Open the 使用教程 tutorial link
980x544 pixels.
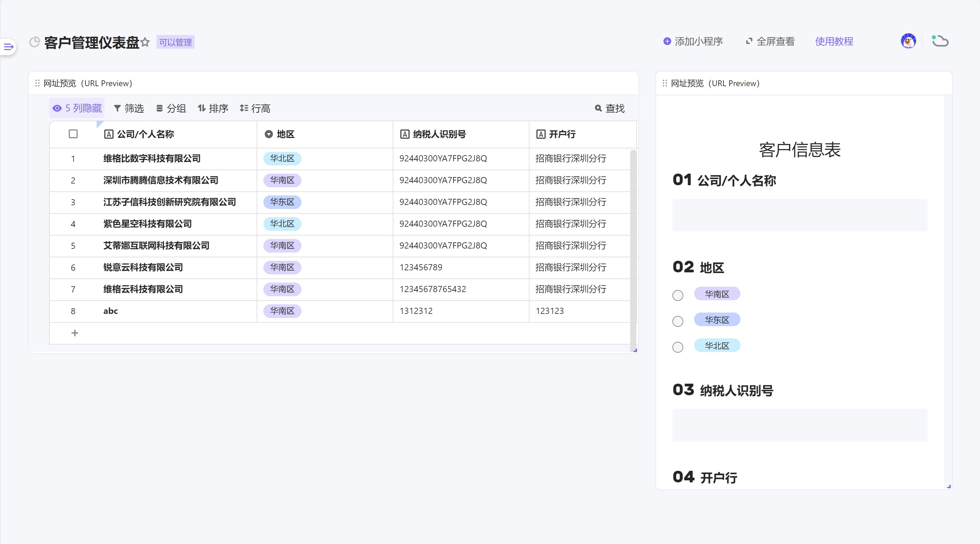[834, 41]
